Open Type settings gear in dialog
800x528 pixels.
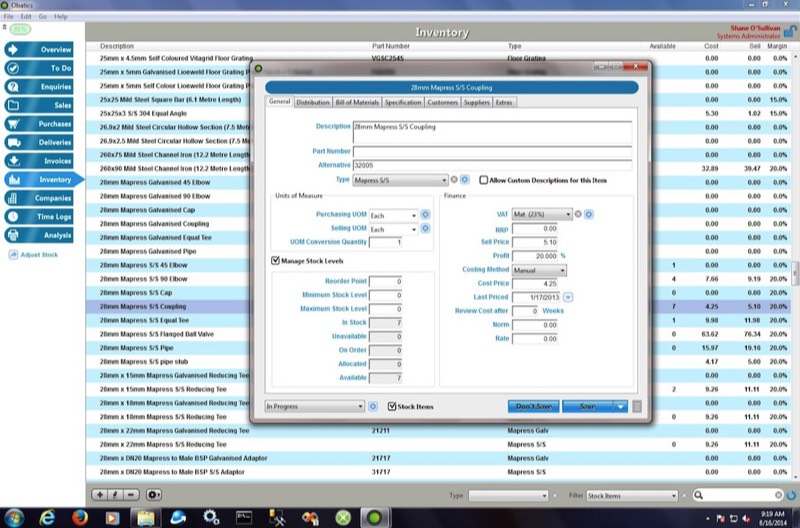click(x=464, y=180)
